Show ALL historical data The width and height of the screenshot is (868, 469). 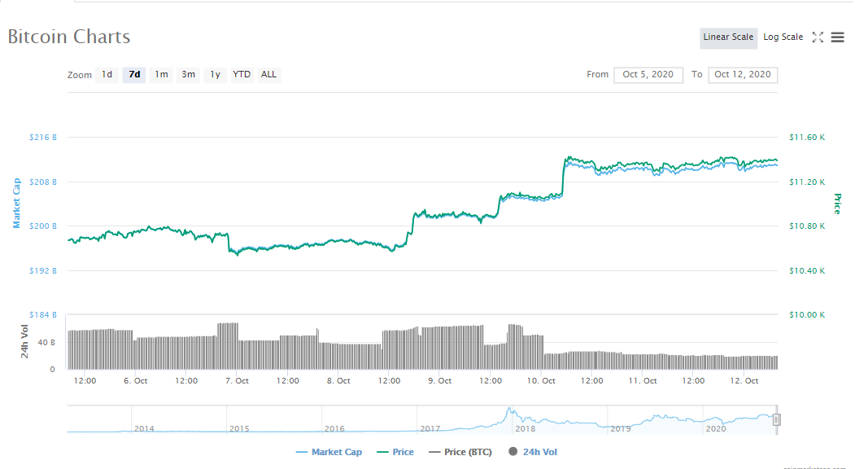[x=268, y=75]
